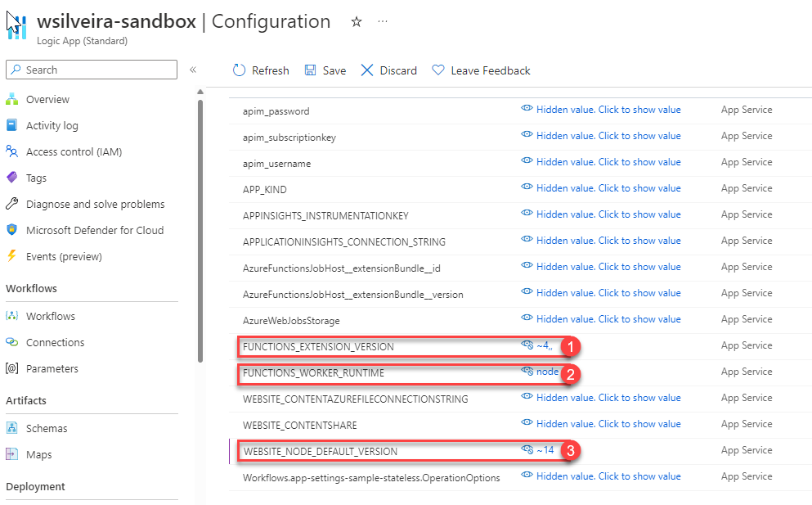812x505 pixels.
Task: Click the Tags icon in sidebar
Action: click(x=11, y=178)
